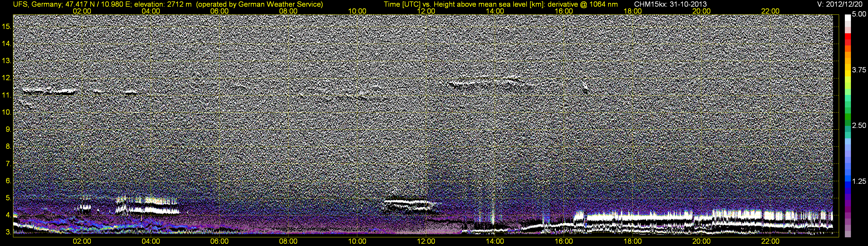
Task: Click the 6. km height axis label
Action: tap(8, 181)
